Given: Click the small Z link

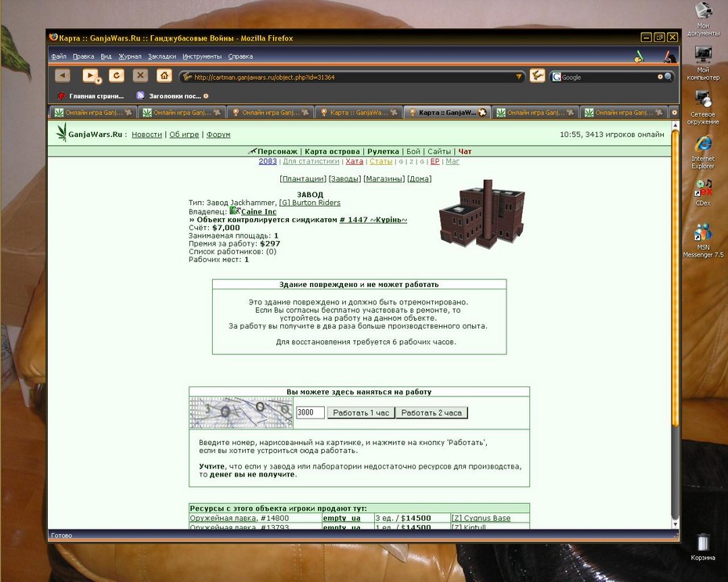Looking at the screenshot, I should coord(411,162).
